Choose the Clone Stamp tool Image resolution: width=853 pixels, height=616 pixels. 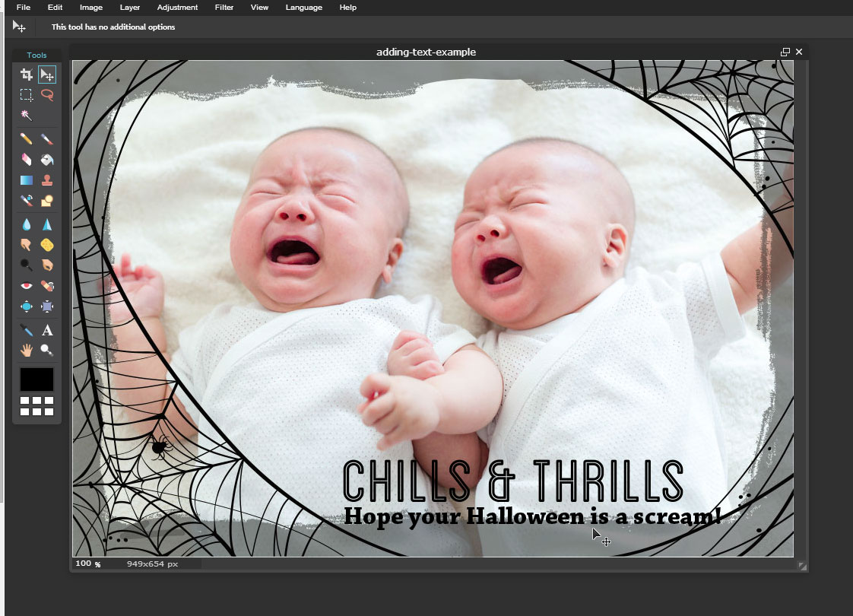tap(47, 180)
